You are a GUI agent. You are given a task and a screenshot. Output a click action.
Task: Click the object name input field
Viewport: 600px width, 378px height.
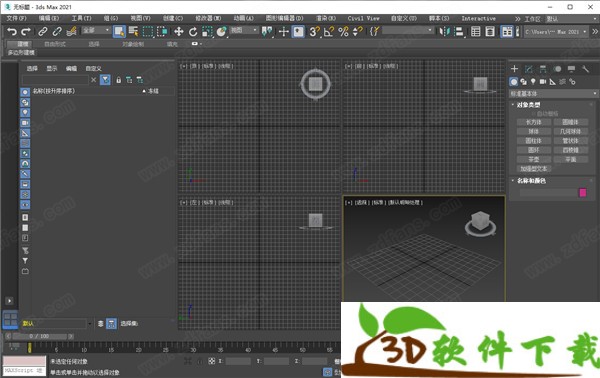(x=548, y=192)
